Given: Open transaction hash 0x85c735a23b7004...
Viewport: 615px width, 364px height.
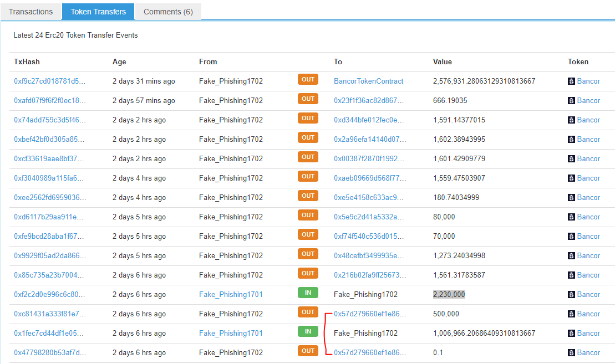Looking at the screenshot, I should pos(49,275).
